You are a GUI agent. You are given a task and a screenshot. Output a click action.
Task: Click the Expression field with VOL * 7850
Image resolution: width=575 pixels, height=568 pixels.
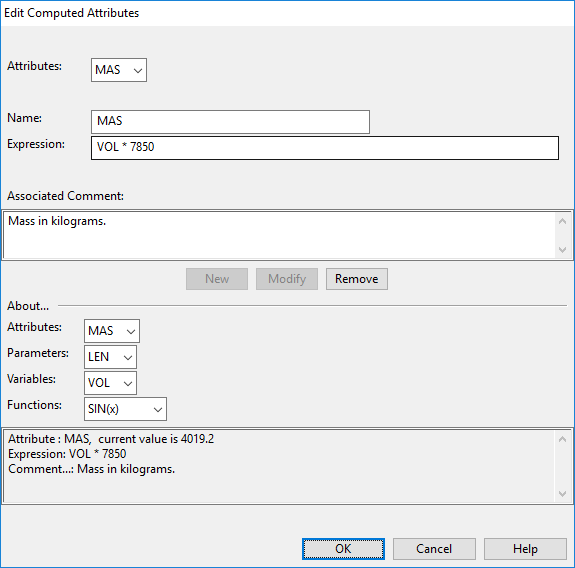[325, 148]
